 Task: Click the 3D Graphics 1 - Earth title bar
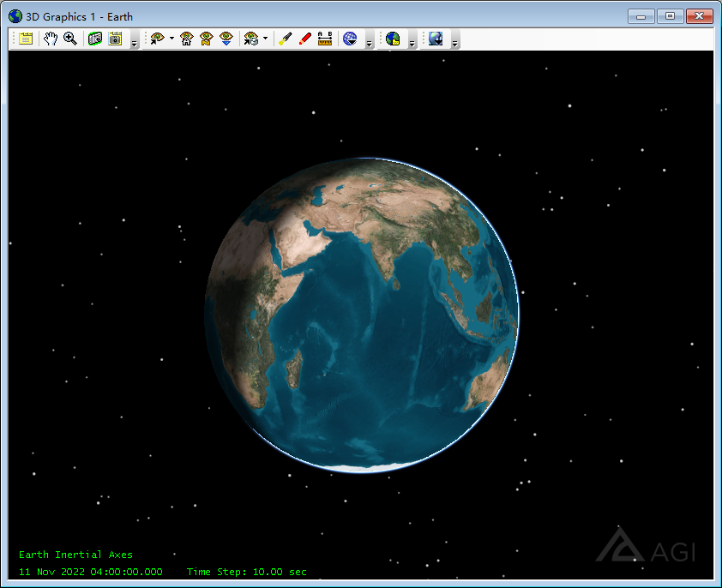(77, 15)
